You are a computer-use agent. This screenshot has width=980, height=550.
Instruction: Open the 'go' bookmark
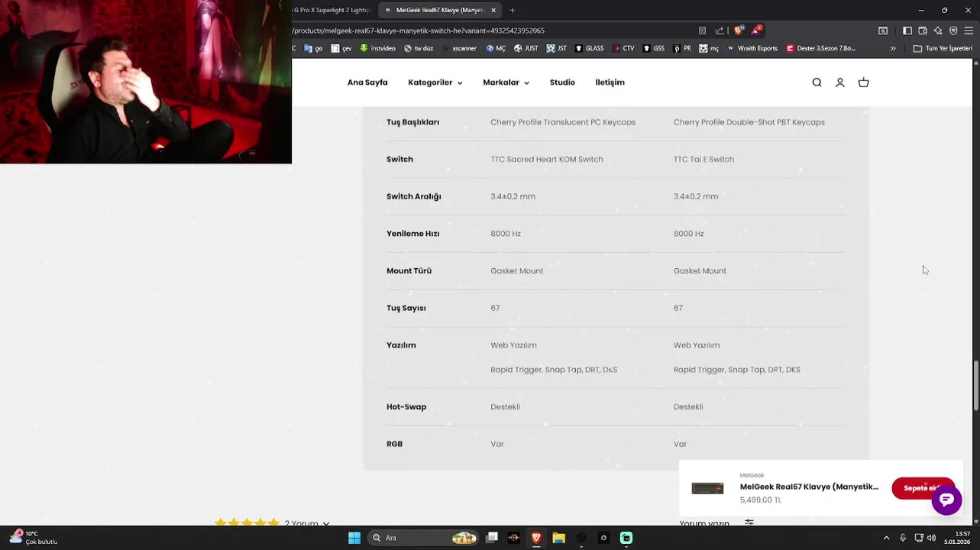click(314, 48)
